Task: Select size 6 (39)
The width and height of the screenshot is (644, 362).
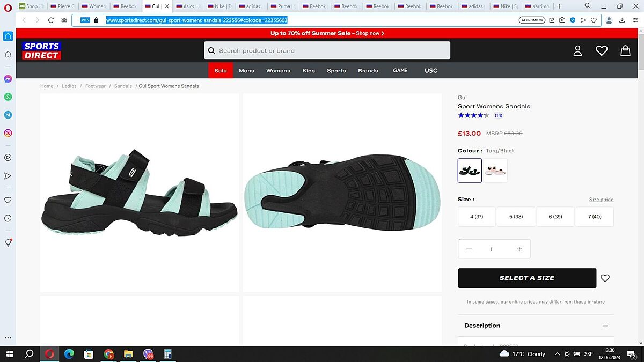Action: pyautogui.click(x=555, y=217)
